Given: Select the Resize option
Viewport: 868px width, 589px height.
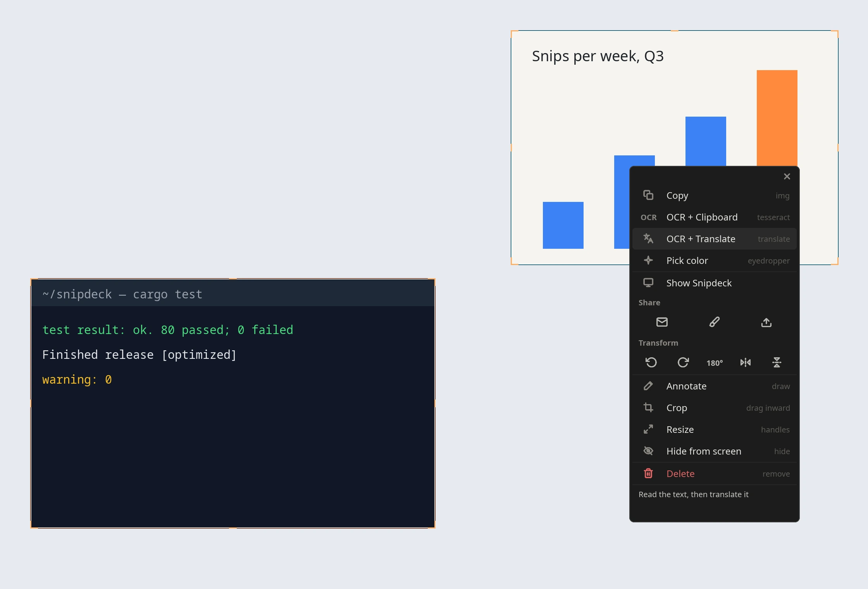Looking at the screenshot, I should pos(715,430).
